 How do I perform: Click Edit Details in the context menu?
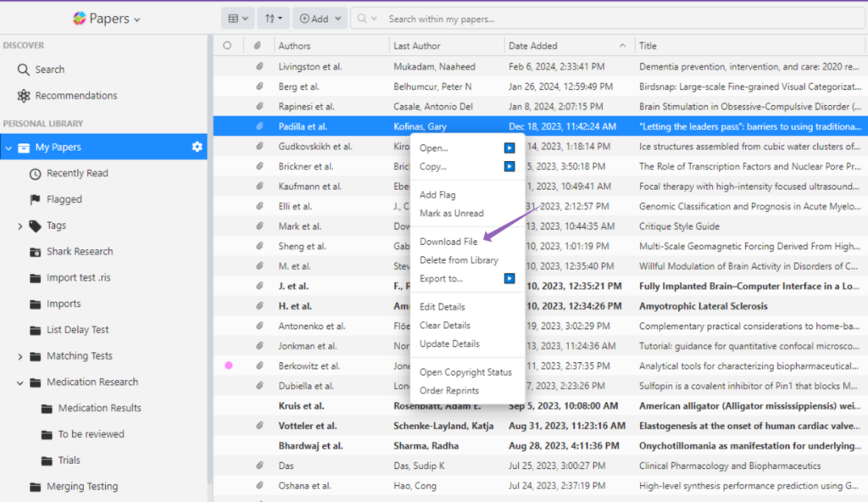click(442, 307)
